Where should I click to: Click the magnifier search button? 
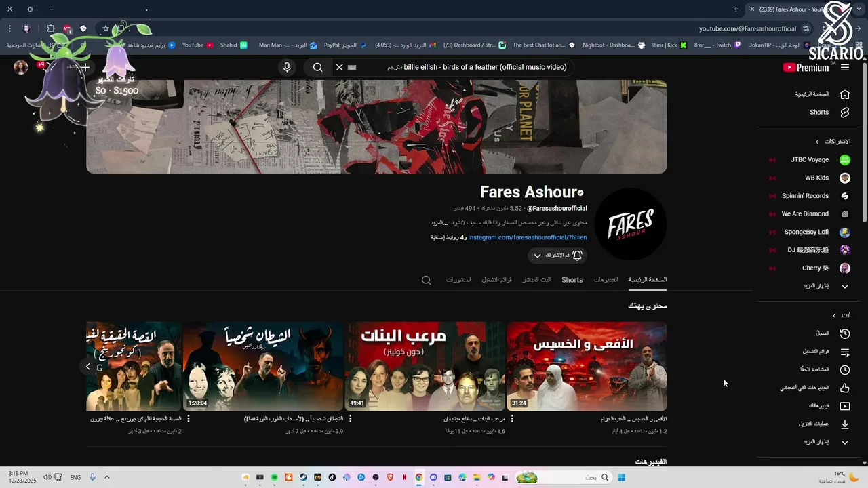click(317, 67)
